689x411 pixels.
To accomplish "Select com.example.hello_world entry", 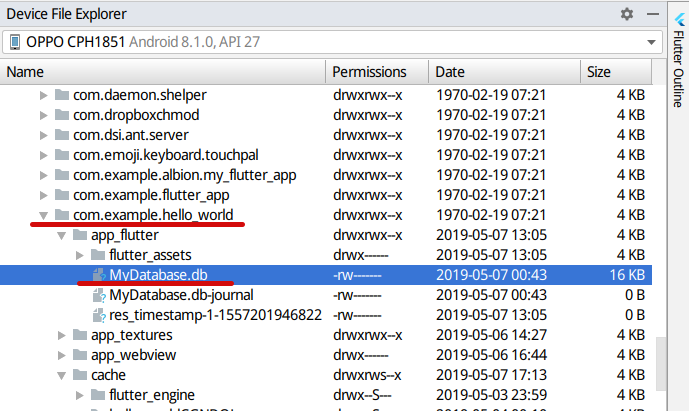I will click(153, 215).
